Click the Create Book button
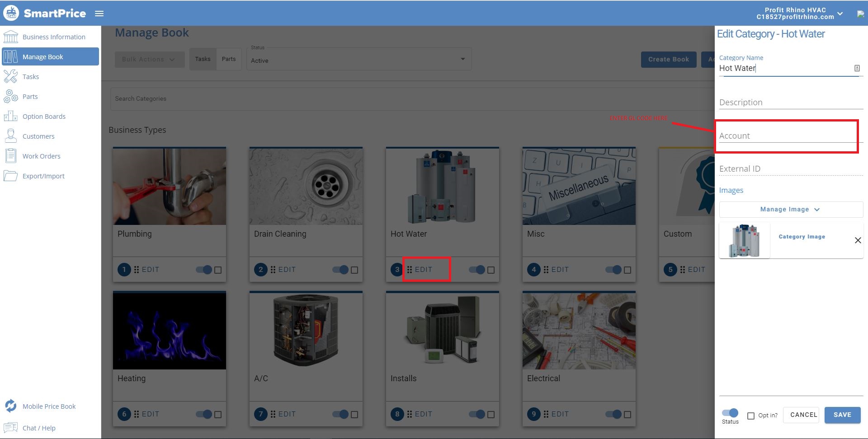The width and height of the screenshot is (868, 439). pos(668,59)
